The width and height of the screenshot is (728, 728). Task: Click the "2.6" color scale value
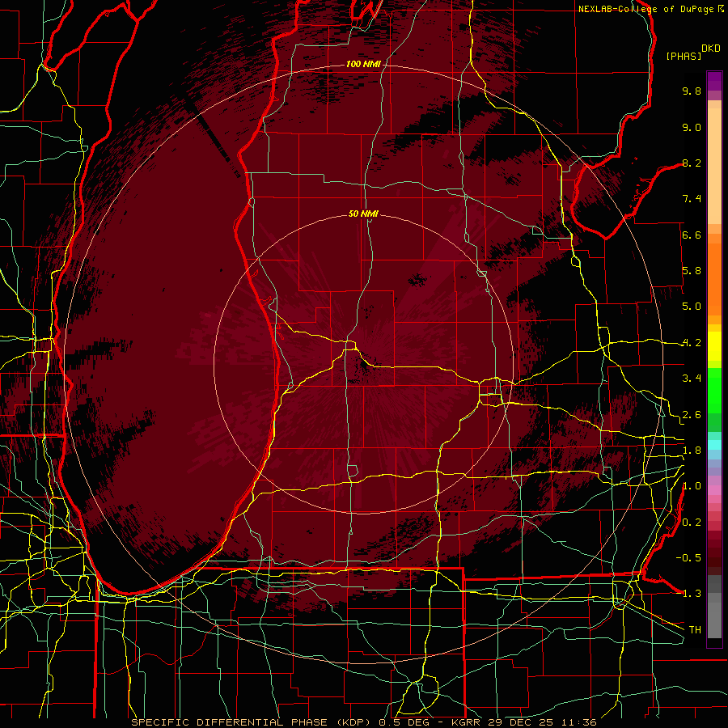692,415
